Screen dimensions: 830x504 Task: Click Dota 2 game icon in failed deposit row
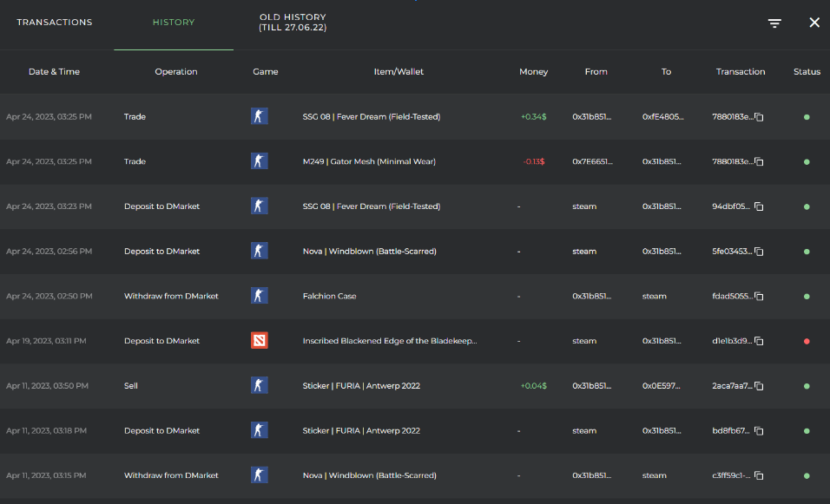259,341
